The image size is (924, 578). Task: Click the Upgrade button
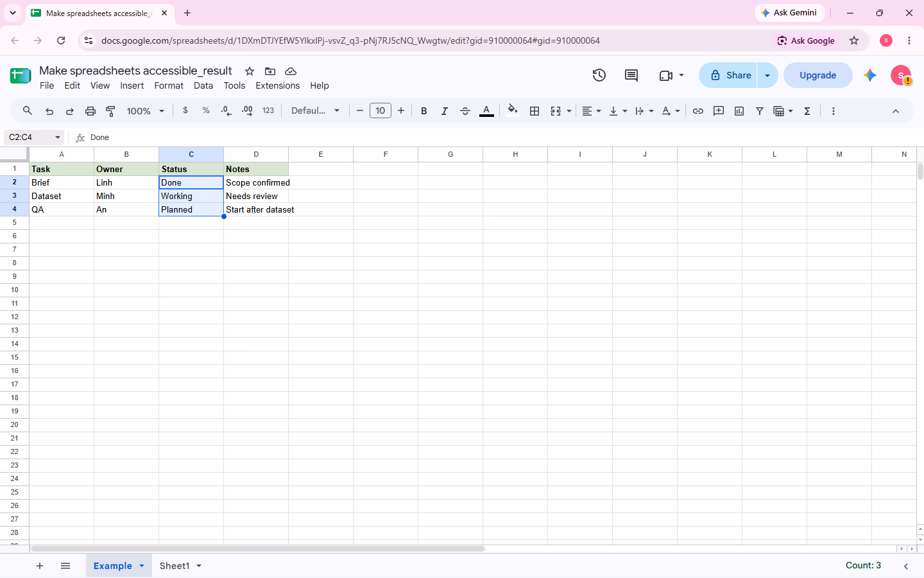818,75
